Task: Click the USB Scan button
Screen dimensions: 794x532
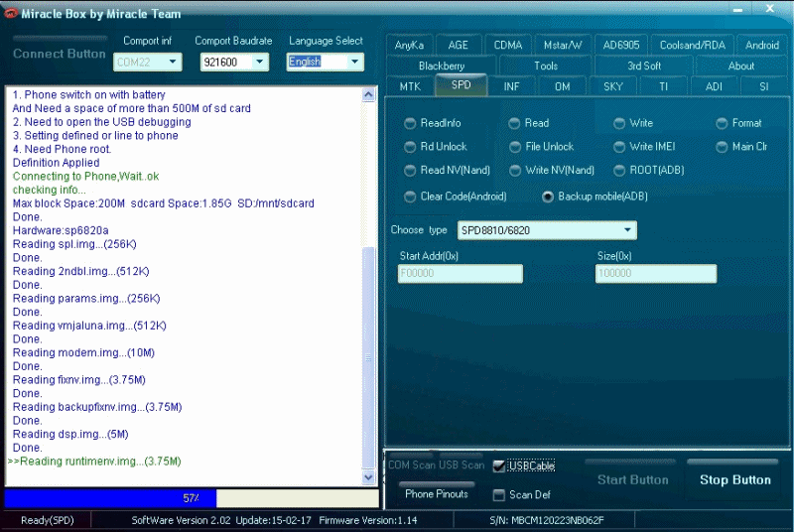Action: coord(462,465)
